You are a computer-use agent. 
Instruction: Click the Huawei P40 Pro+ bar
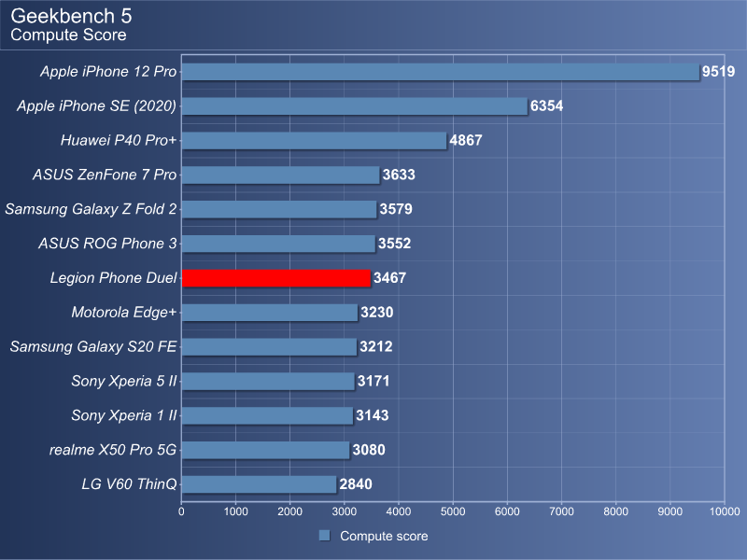(314, 141)
